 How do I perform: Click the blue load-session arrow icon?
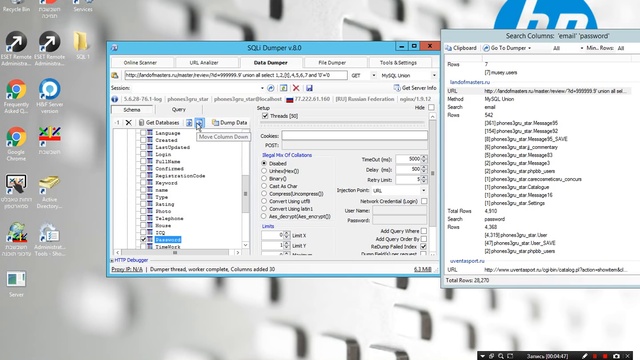(271, 88)
